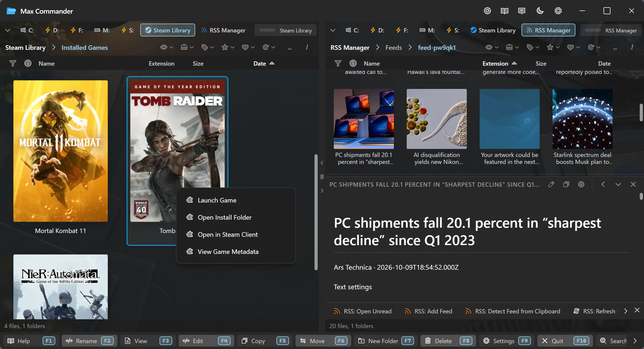Open the feedback chat icon in title bar
This screenshot has width=644, height=349.
pyautogui.click(x=521, y=11)
